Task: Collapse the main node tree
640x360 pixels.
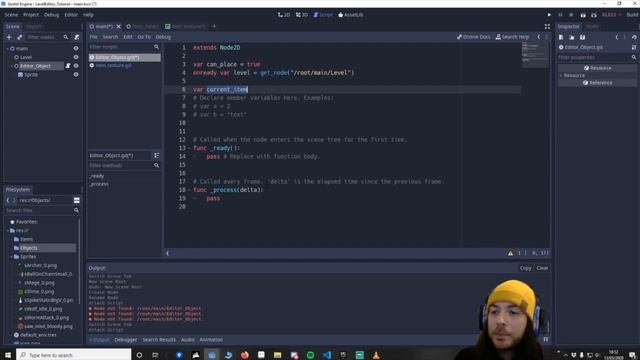Action: (8, 49)
